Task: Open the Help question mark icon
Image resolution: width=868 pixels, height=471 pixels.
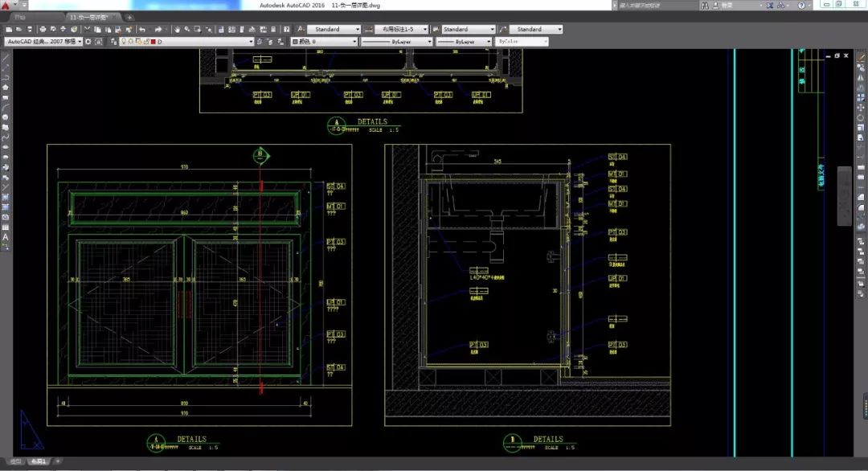Action: pyautogui.click(x=801, y=6)
